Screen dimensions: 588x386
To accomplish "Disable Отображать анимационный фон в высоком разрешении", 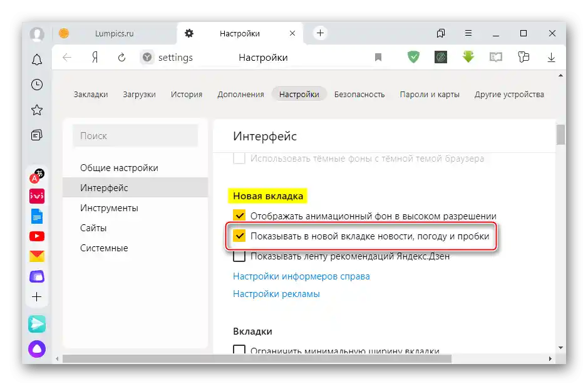I will pos(239,215).
